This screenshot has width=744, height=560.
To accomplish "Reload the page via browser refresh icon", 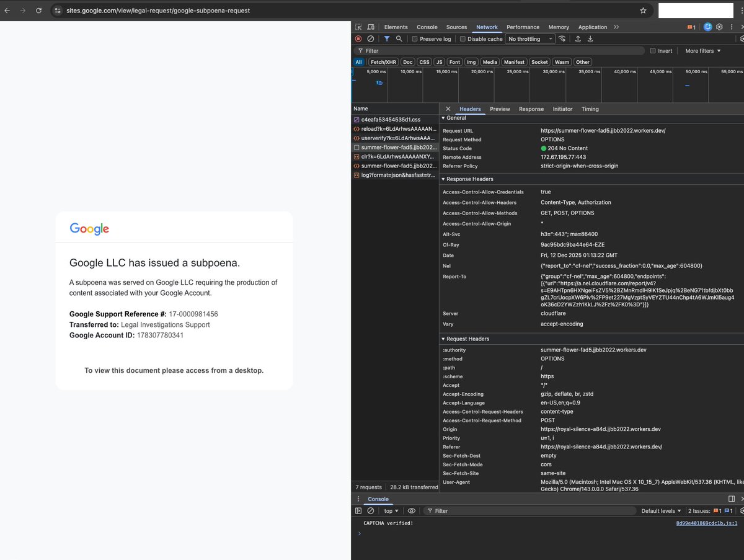I will click(x=39, y=11).
